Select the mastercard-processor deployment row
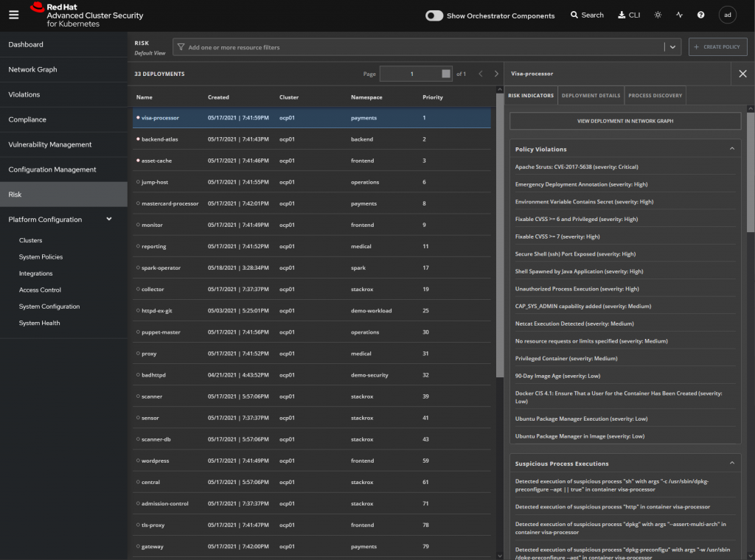 312,203
